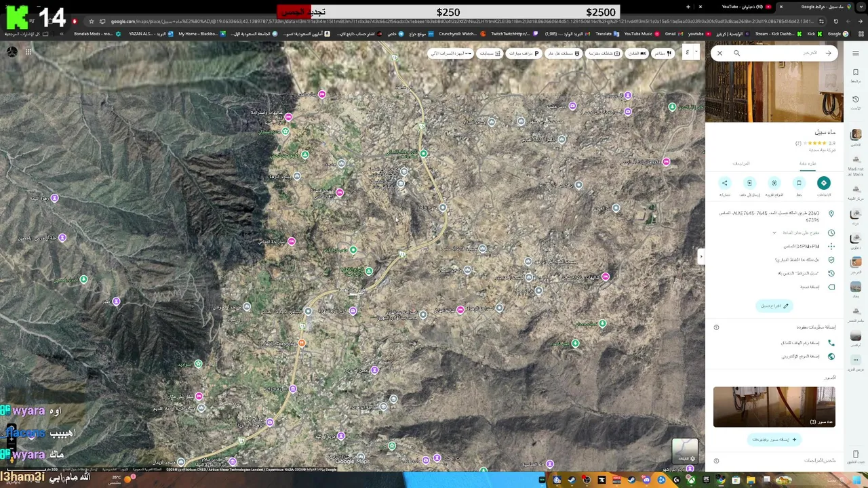The height and width of the screenshot is (488, 868).
Task: Click the add website globe icon
Action: tap(831, 357)
